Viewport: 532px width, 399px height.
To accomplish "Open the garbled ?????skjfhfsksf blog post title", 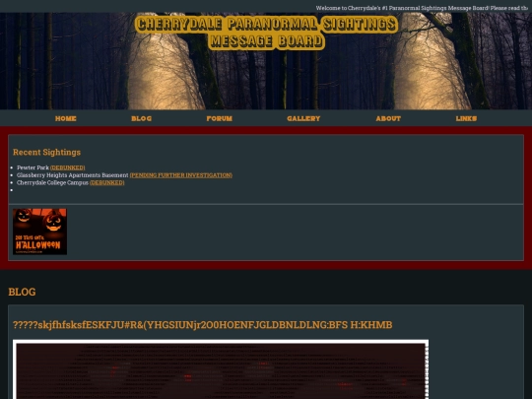I will coord(203,325).
